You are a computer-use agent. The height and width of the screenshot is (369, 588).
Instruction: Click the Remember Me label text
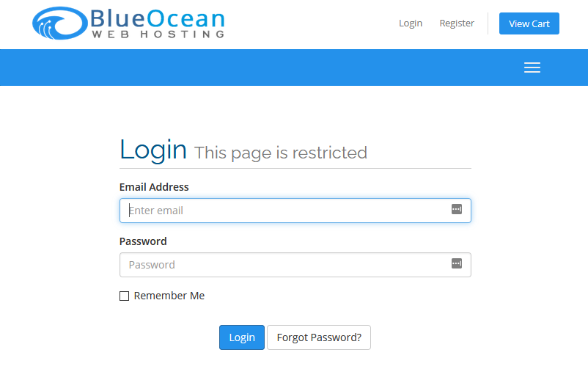169,296
